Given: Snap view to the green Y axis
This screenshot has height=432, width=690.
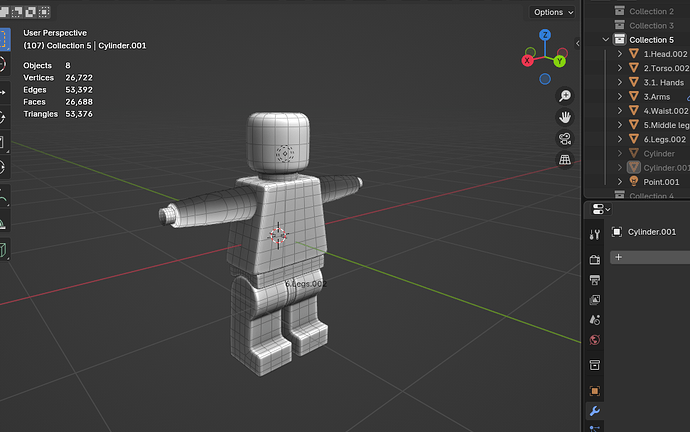Looking at the screenshot, I should [x=559, y=61].
